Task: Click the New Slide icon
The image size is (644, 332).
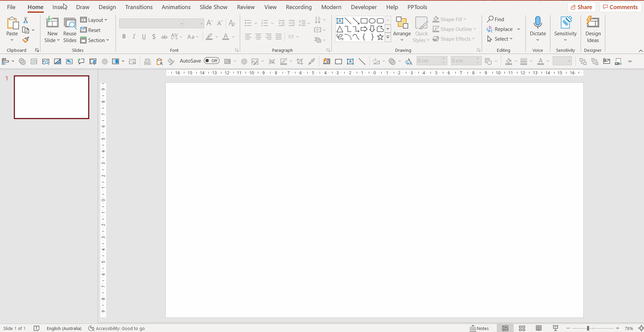Action: (52, 23)
